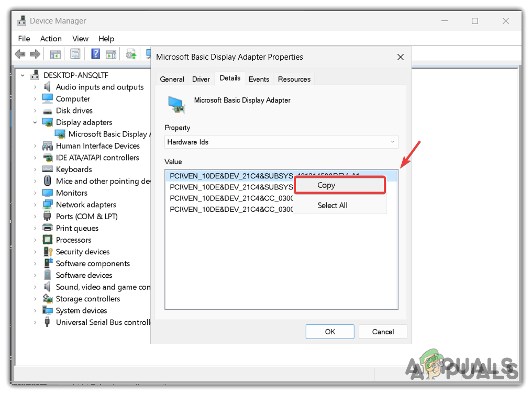
Task: Select the Print queues printer icon
Action: click(x=48, y=228)
